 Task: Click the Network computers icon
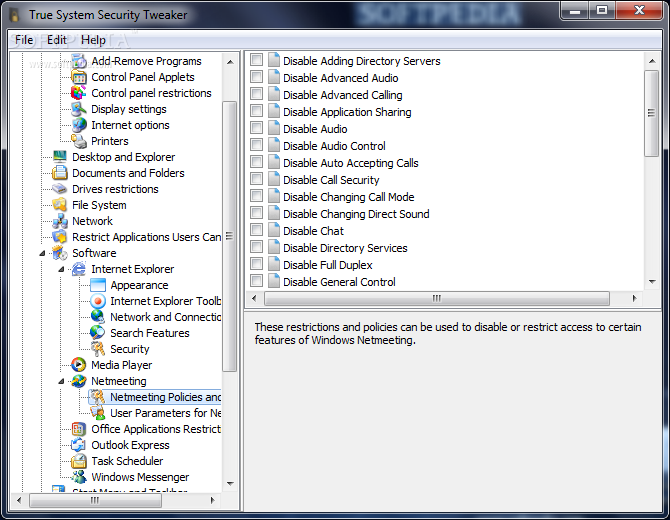tap(60, 221)
